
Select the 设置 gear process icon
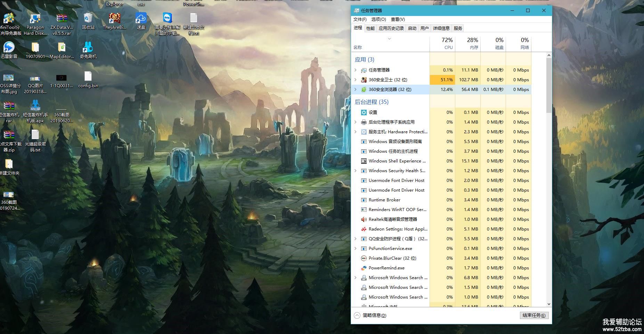364,112
